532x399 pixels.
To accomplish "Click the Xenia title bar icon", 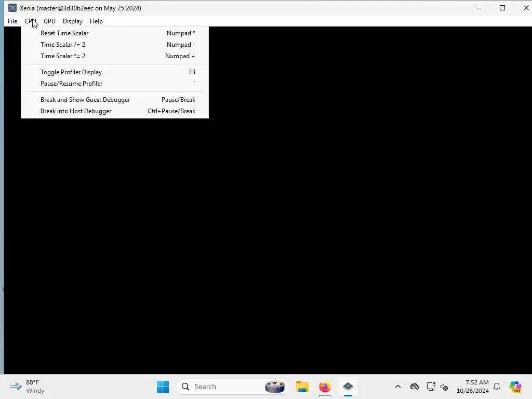I will [12, 8].
